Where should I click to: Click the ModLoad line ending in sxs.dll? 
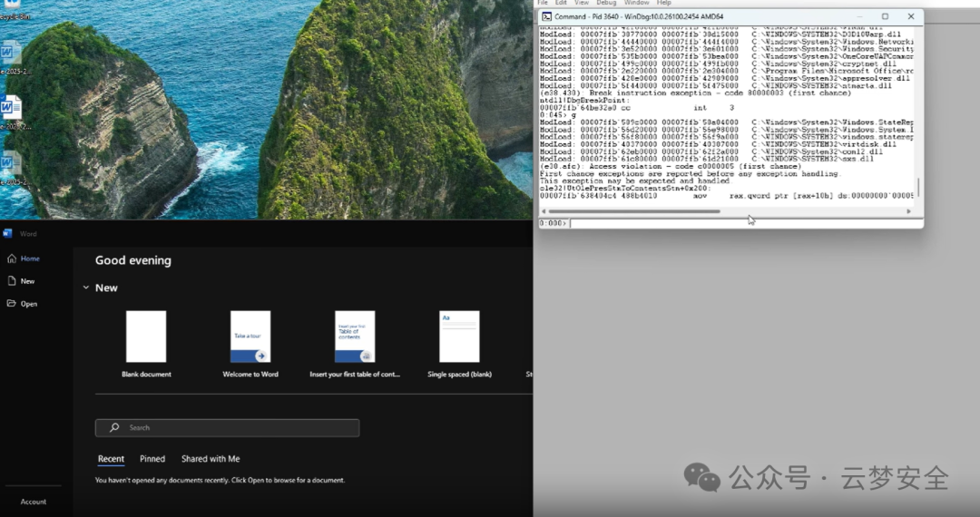708,160
